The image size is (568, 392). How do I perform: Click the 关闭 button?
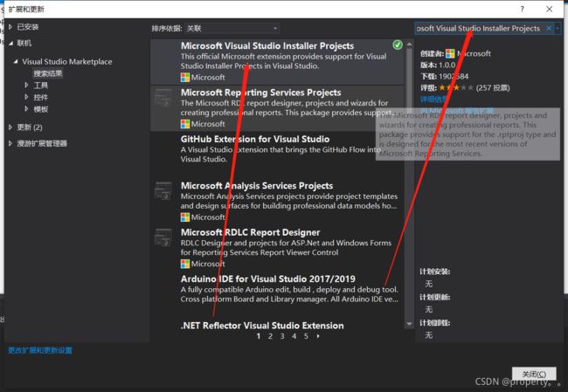(531, 374)
